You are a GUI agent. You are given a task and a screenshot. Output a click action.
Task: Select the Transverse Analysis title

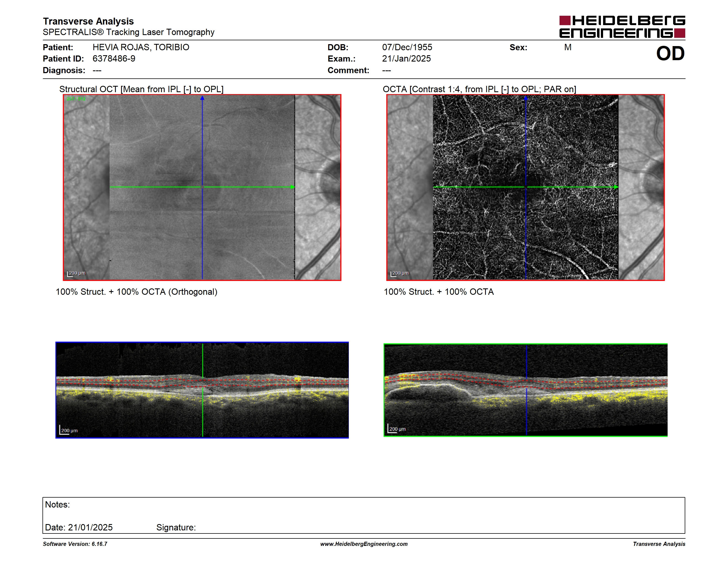tap(88, 21)
